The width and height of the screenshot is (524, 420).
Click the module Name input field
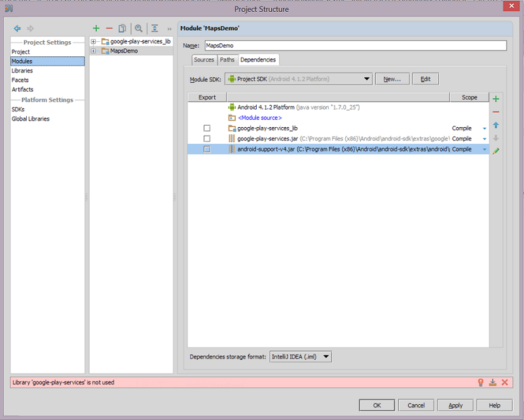356,45
